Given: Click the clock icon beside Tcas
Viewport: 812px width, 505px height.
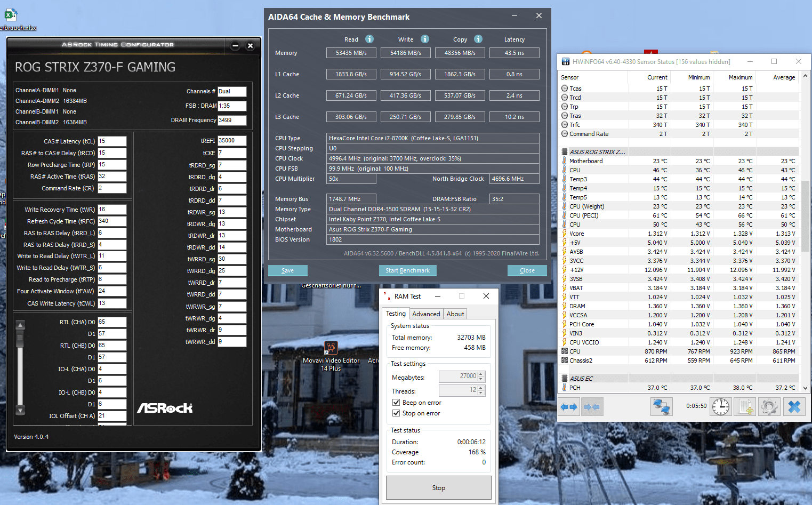Looking at the screenshot, I should (x=565, y=89).
